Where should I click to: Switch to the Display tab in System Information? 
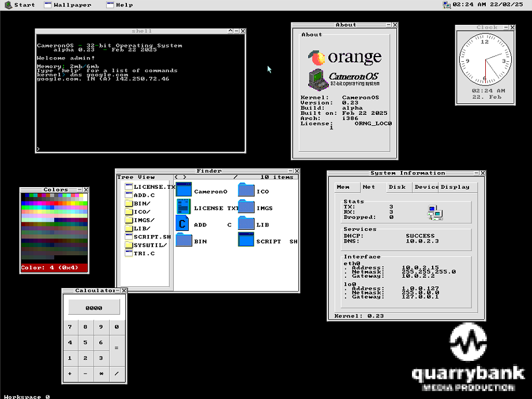(x=455, y=187)
